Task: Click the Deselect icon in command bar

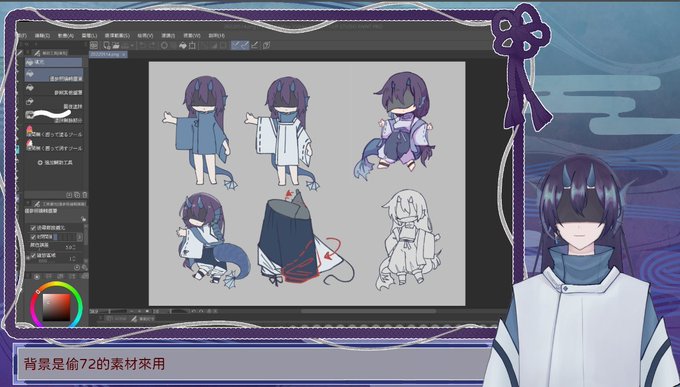Action: pos(204,46)
